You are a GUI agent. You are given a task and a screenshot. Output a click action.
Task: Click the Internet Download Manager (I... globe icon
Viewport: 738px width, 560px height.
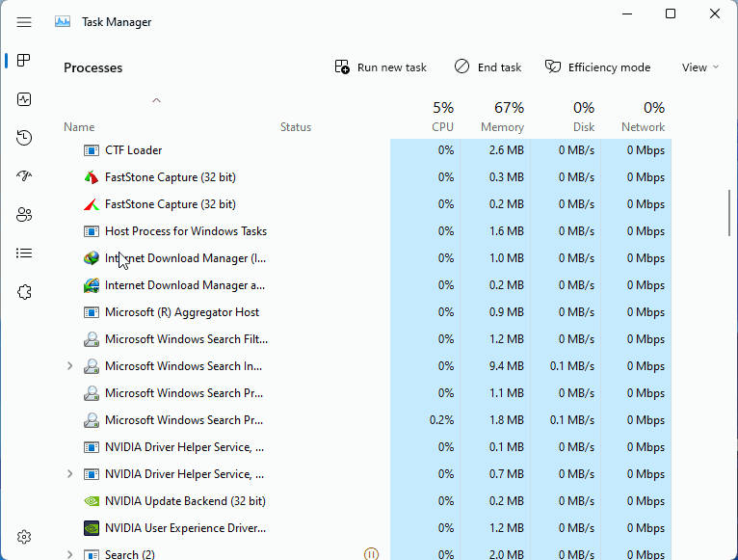[x=92, y=258]
